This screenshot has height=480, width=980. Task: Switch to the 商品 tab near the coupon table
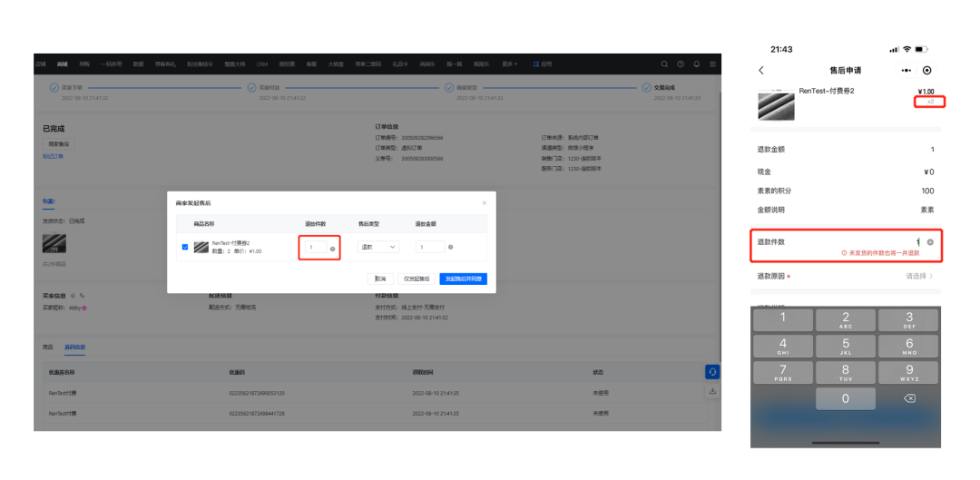[x=47, y=347]
